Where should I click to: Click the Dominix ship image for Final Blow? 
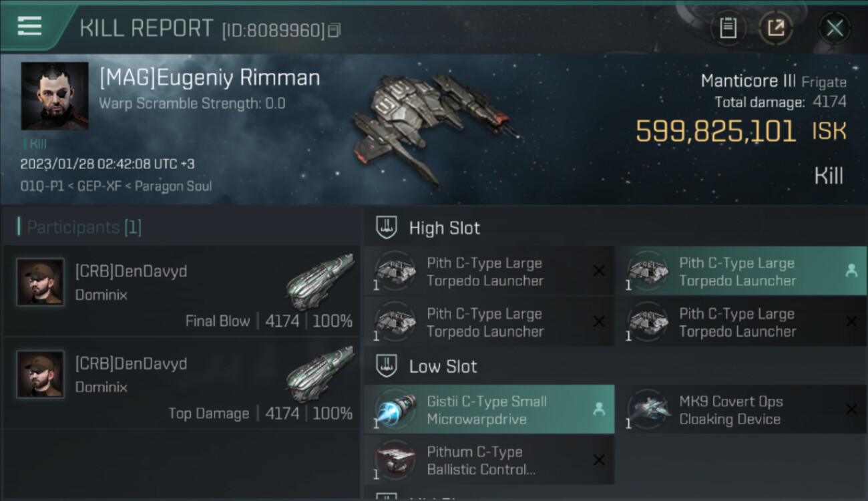(x=321, y=281)
